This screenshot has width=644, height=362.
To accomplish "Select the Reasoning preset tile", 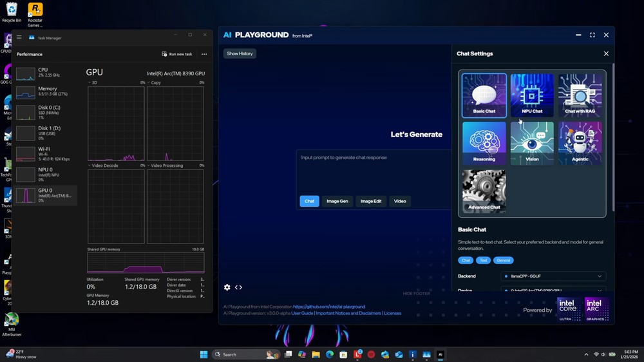I will [484, 143].
